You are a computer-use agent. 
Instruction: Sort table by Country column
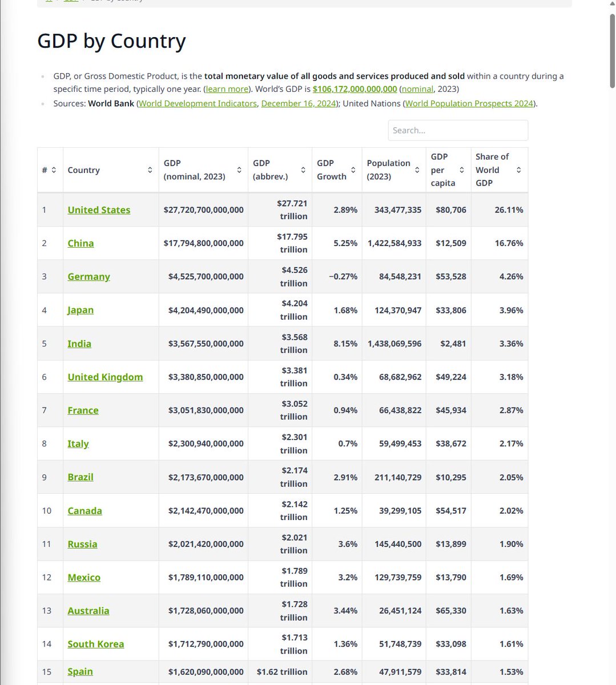point(150,170)
